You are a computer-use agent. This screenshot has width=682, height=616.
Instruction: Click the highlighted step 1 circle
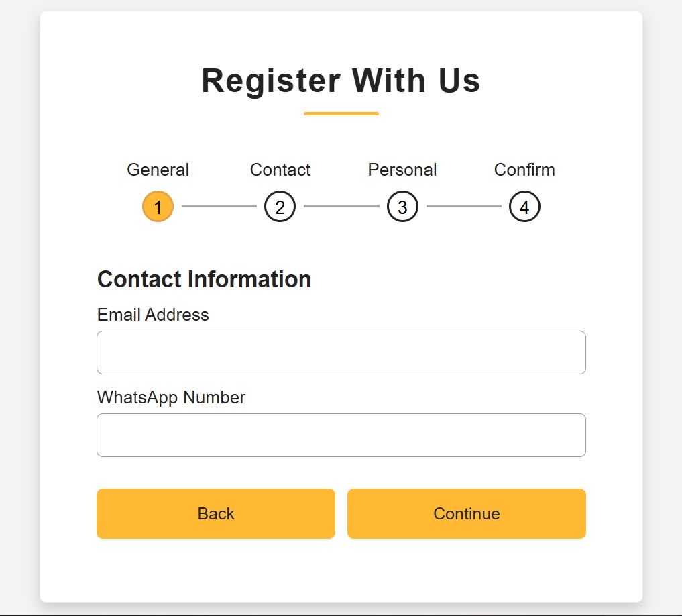point(158,207)
